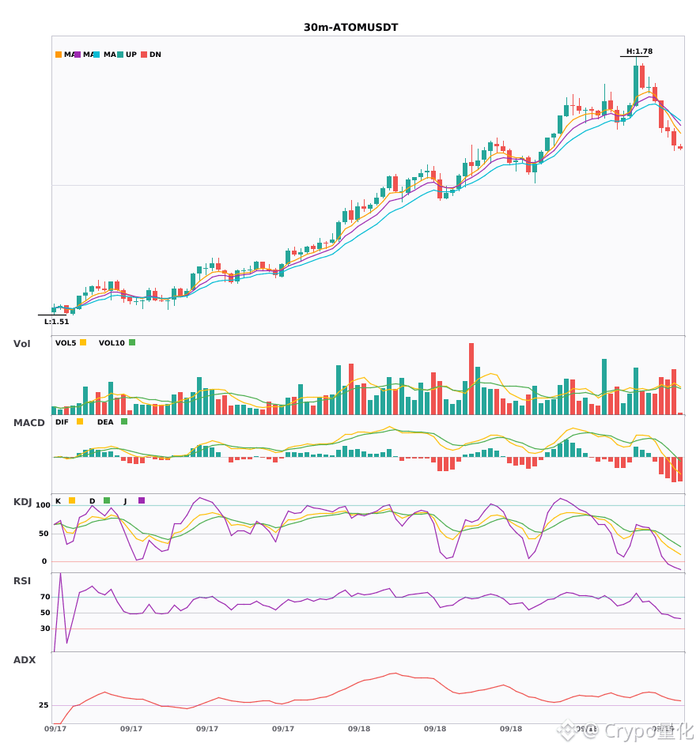Click the L:1.51 low price marker
Screen dimensions: 700x751
point(56,322)
